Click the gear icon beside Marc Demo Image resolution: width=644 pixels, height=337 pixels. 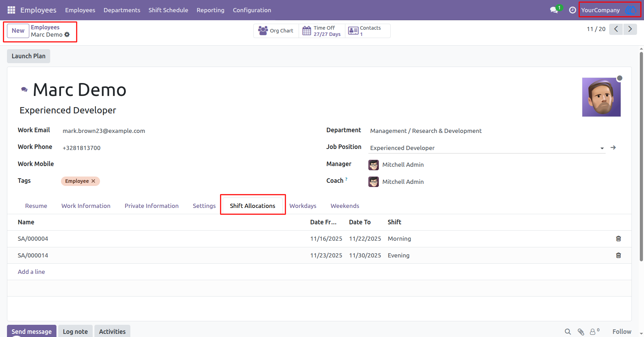pos(67,35)
